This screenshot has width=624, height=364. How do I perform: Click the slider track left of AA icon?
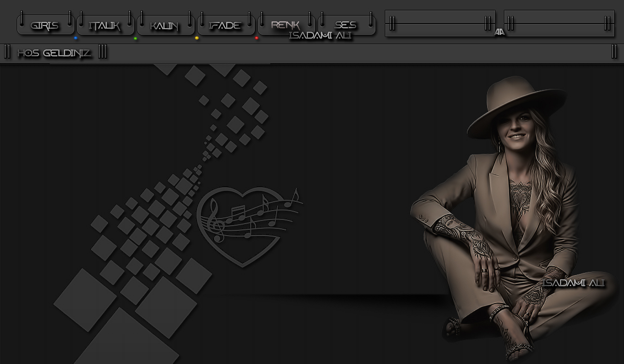[440, 23]
